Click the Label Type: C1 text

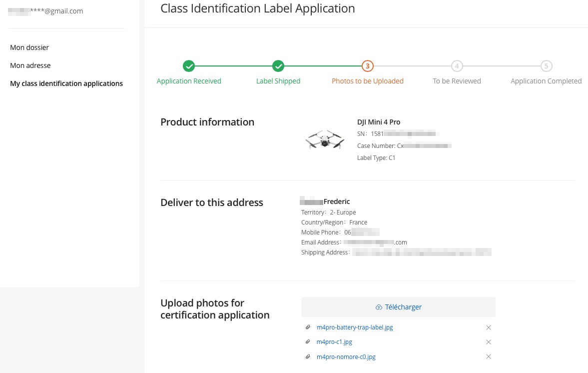376,158
